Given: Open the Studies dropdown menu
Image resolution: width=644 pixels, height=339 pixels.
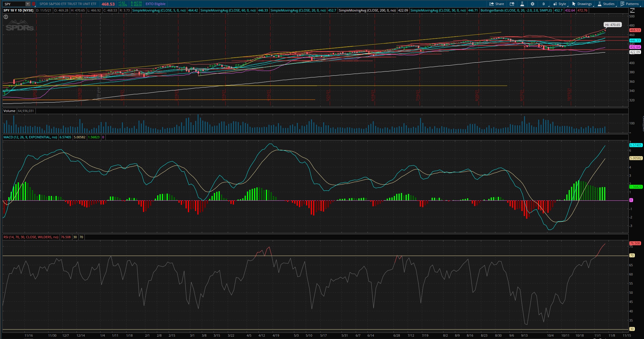Looking at the screenshot, I should tap(606, 4).
